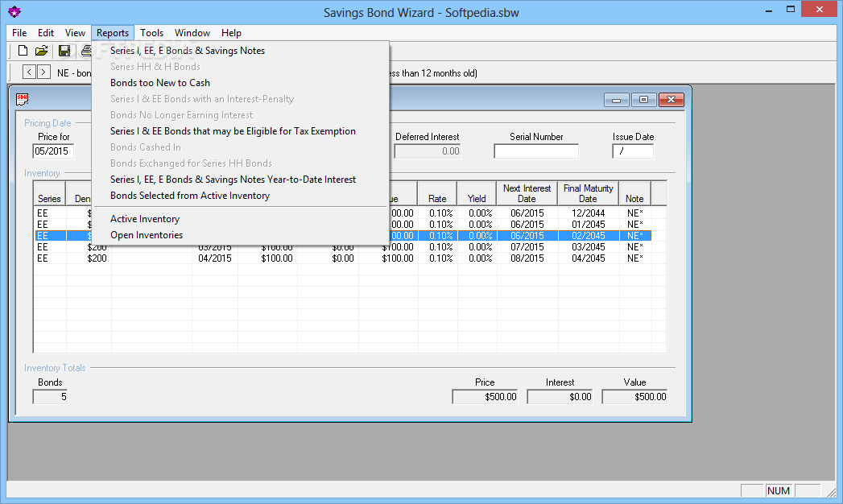Click the Yield column header

click(x=477, y=193)
